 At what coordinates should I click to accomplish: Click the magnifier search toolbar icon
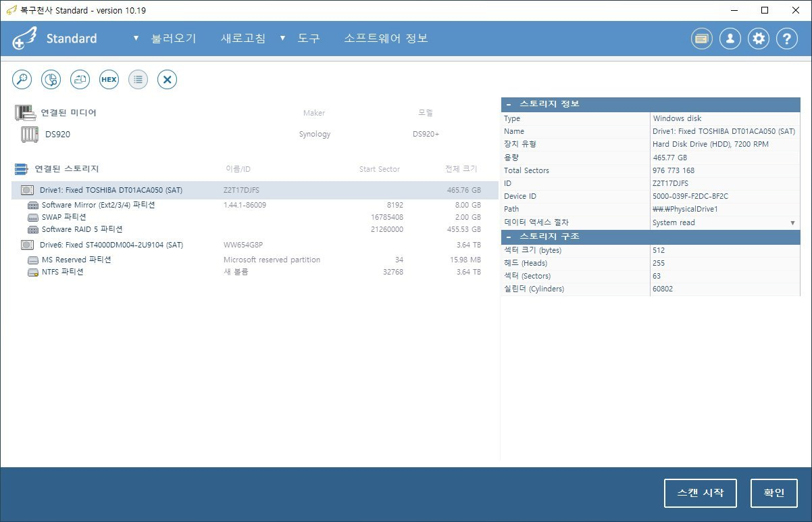click(22, 79)
